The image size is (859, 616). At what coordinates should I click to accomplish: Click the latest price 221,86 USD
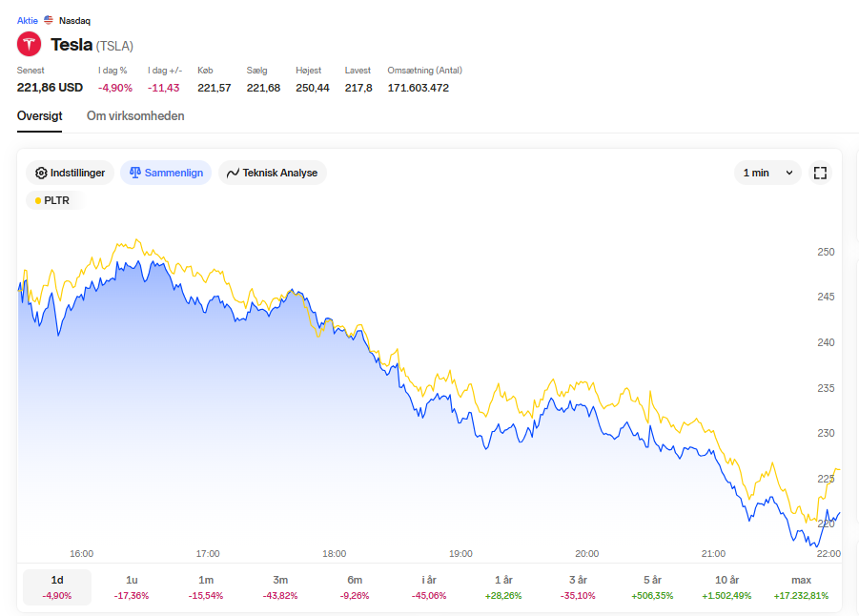click(x=50, y=88)
